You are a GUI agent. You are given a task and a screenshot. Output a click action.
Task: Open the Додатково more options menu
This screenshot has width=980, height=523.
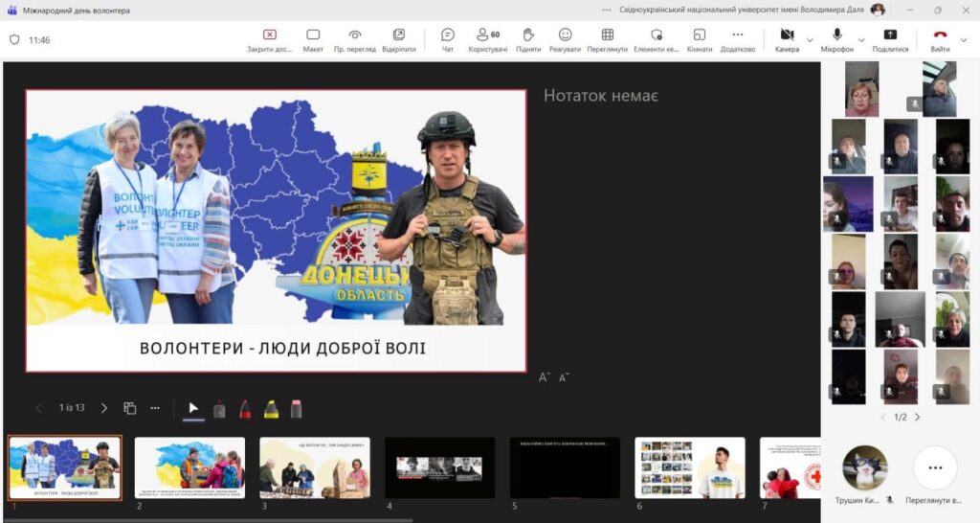(x=737, y=39)
